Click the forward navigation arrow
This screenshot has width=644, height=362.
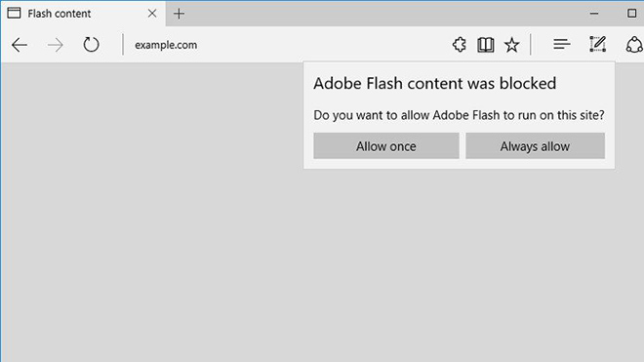click(55, 45)
